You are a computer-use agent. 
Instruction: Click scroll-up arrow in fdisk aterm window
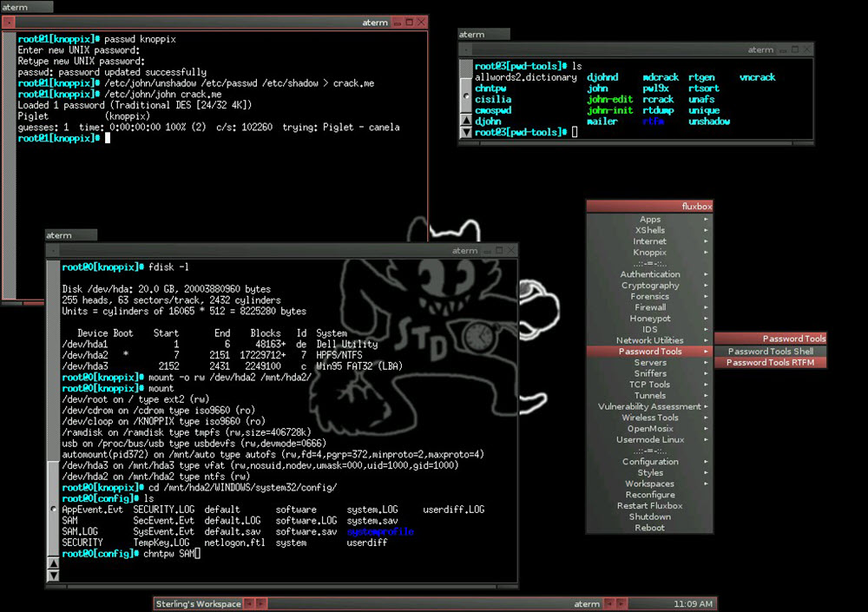click(x=53, y=563)
